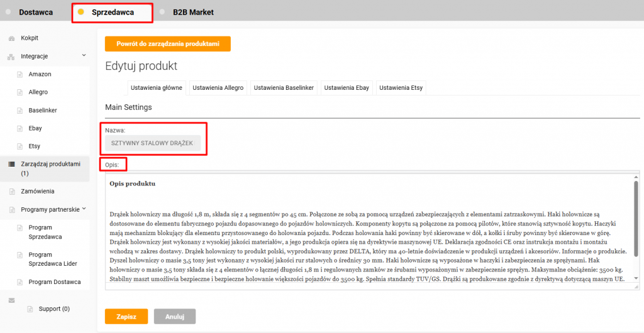Open the Kokpit dashboard icon

(x=11, y=38)
